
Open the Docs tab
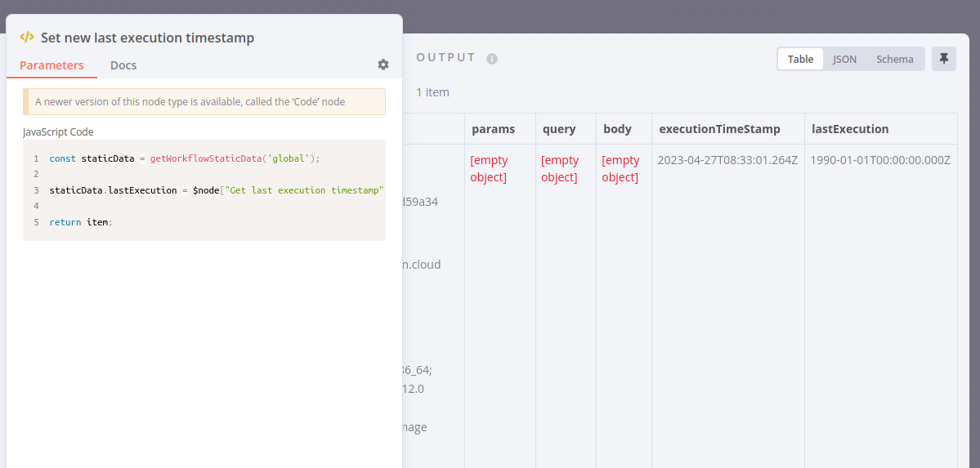(123, 65)
